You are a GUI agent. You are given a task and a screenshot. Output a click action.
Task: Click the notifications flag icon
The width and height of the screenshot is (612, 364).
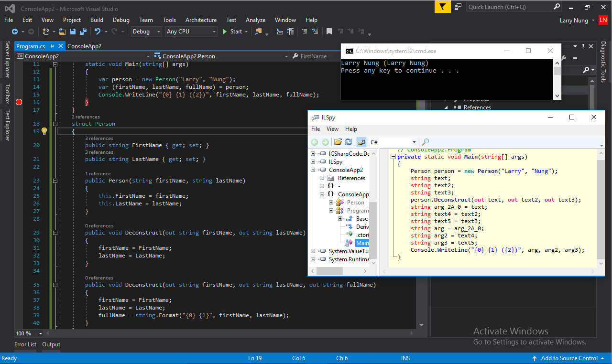pos(443,7)
